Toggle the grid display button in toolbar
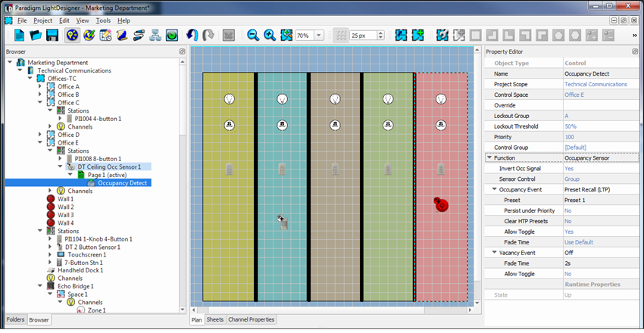 coord(340,36)
